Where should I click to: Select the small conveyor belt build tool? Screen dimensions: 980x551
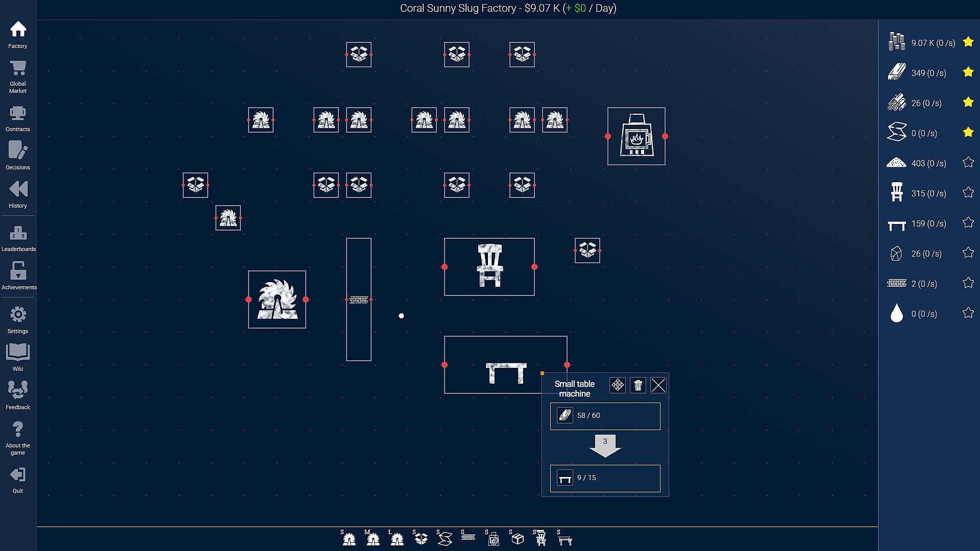point(468,537)
